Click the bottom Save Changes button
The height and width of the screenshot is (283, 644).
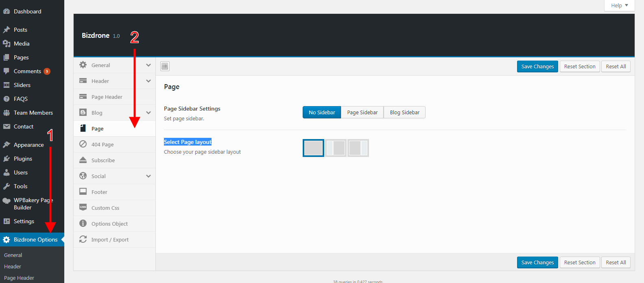coord(537,262)
